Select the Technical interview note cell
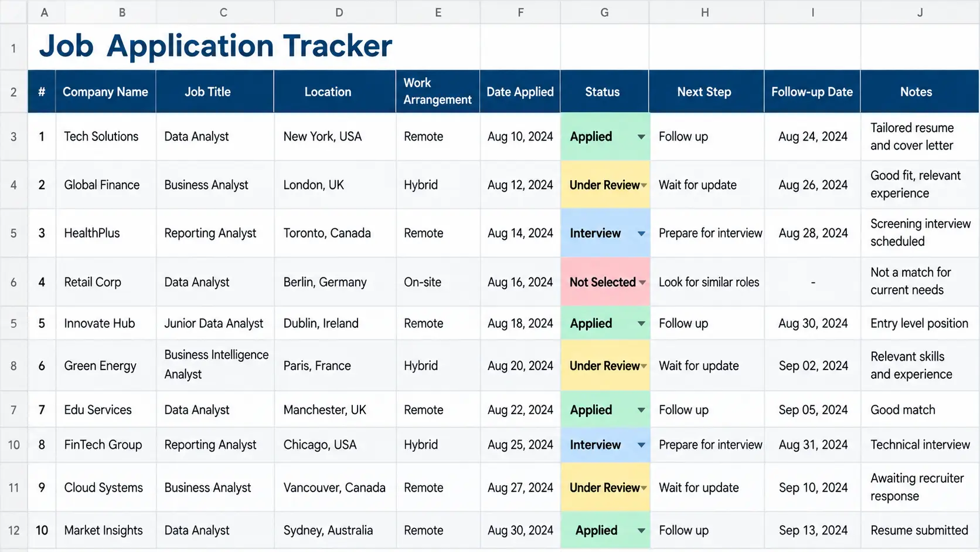The height and width of the screenshot is (552, 980). pos(920,445)
